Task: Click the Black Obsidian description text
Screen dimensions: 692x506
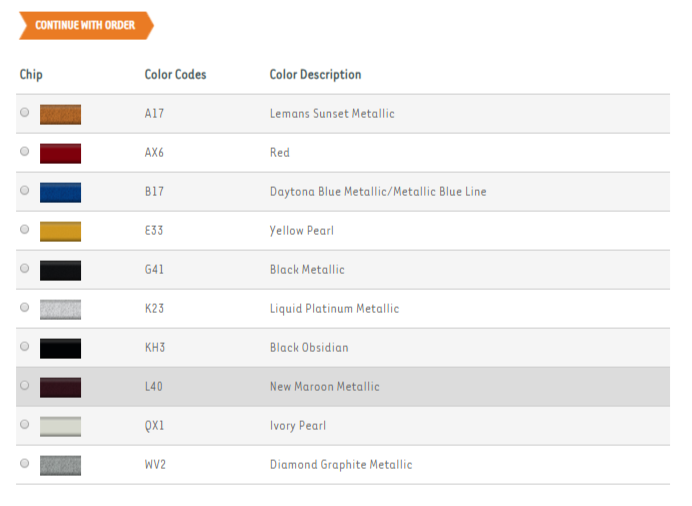Action: (x=309, y=348)
